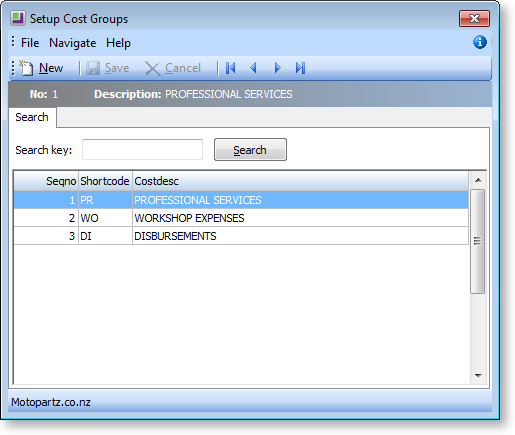Select the Search tab
This screenshot has width=515, height=435.
[32, 117]
